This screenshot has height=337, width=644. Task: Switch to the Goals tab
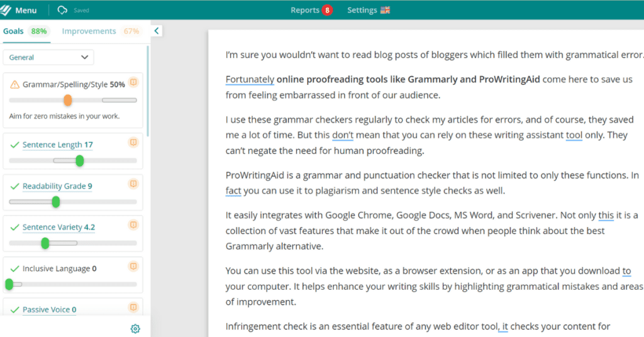coord(13,31)
